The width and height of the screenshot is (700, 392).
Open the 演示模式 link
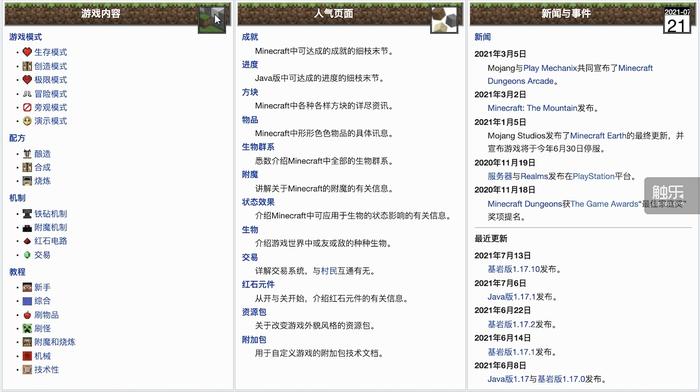pos(50,121)
